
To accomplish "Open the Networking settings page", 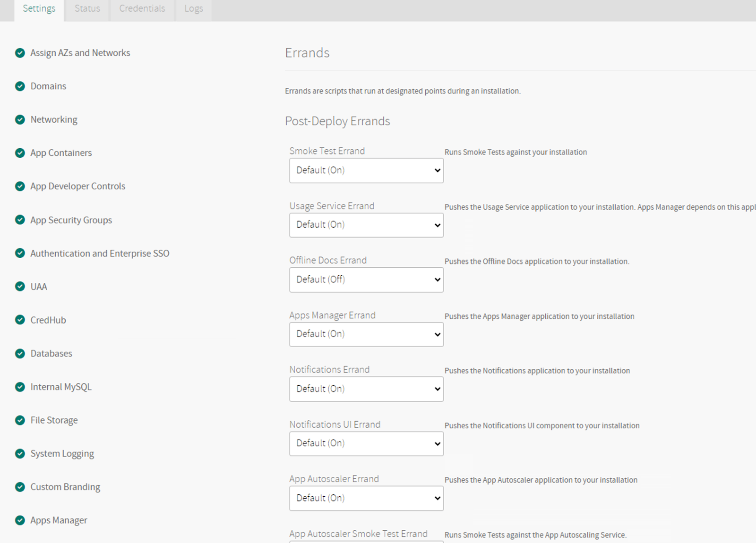I will pos(54,119).
